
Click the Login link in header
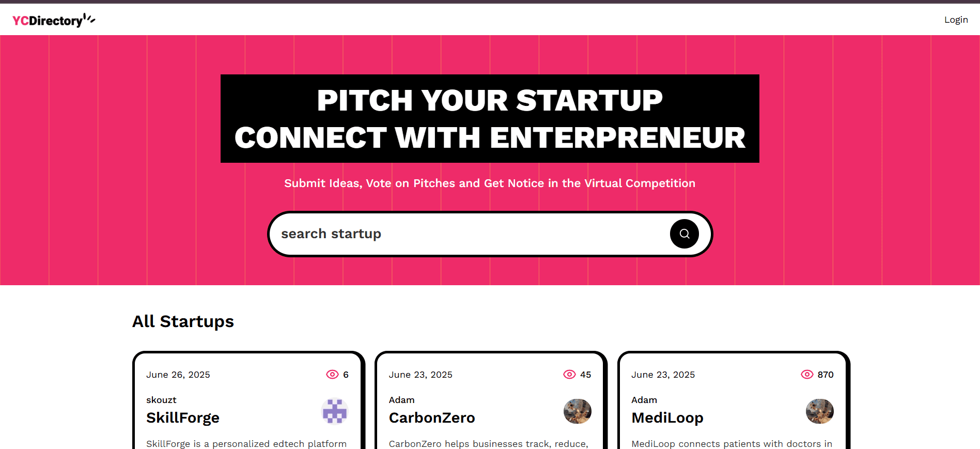point(956,20)
